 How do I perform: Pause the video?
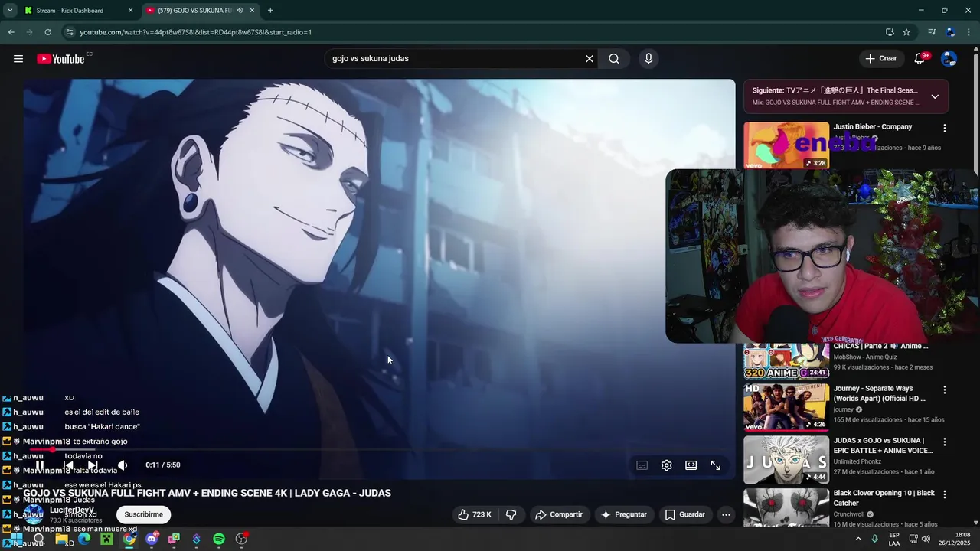pyautogui.click(x=40, y=465)
